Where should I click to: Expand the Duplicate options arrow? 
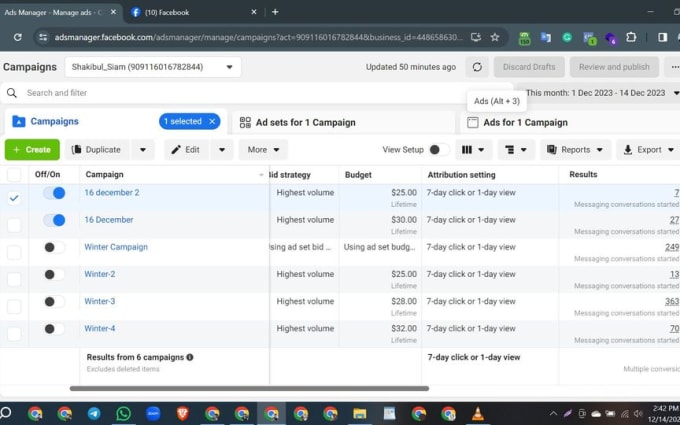(x=143, y=150)
